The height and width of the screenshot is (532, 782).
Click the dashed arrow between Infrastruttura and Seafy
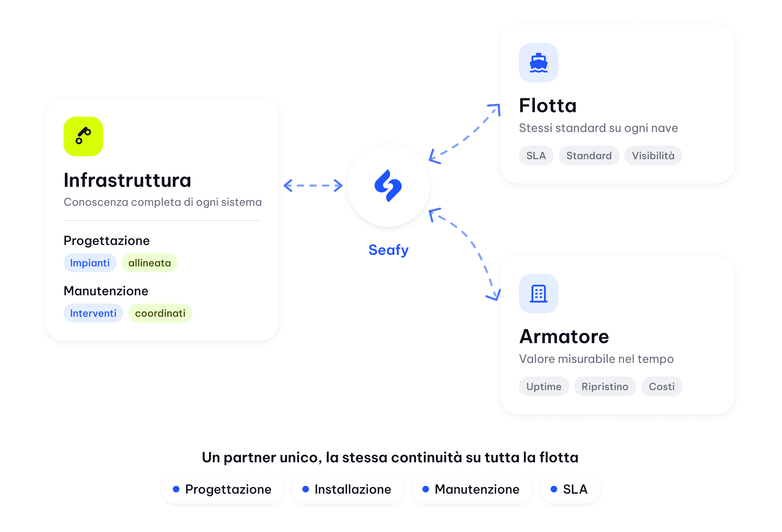(313, 186)
